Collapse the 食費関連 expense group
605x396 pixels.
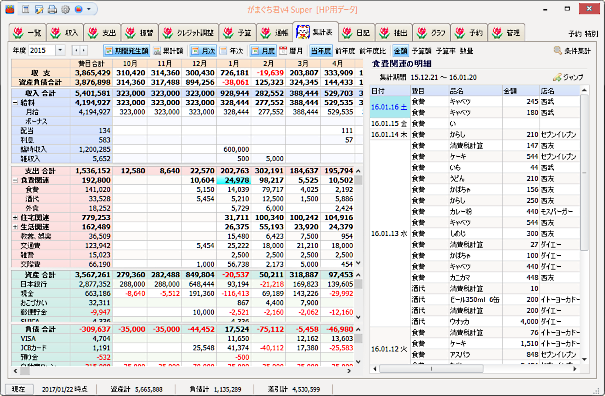click(15, 180)
